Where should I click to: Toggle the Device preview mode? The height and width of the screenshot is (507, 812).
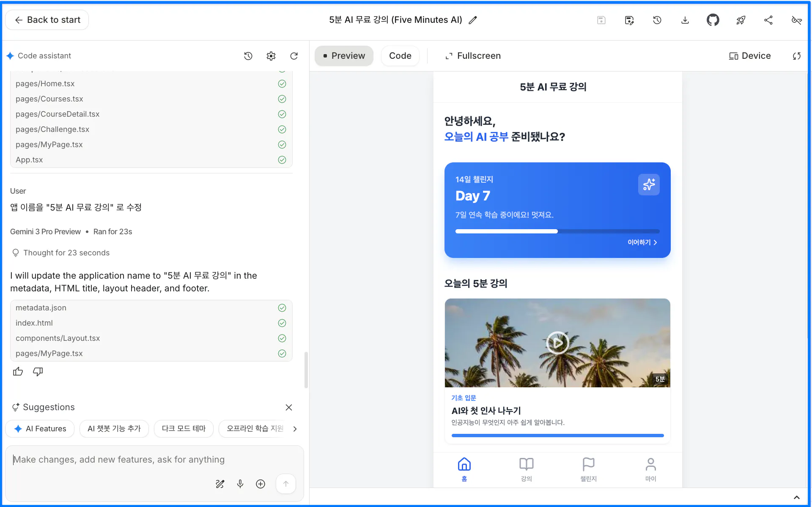coord(749,56)
